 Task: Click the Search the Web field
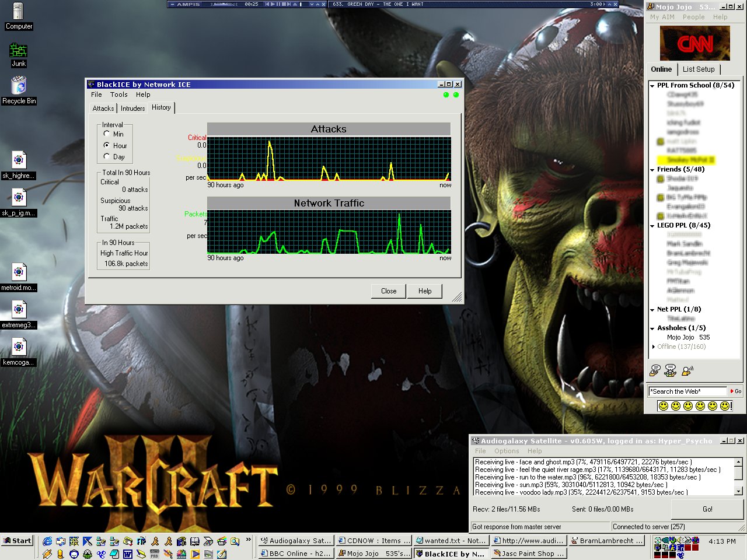tap(687, 391)
